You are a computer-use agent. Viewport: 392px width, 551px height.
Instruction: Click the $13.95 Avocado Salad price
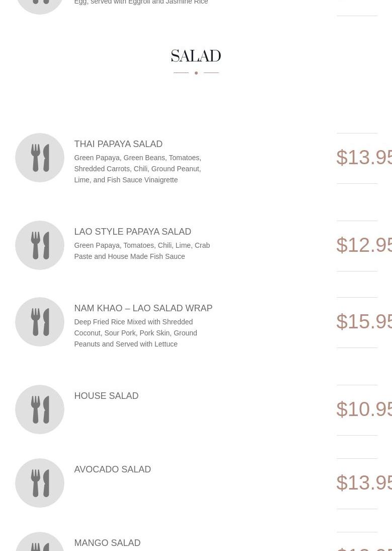pyautogui.click(x=364, y=483)
